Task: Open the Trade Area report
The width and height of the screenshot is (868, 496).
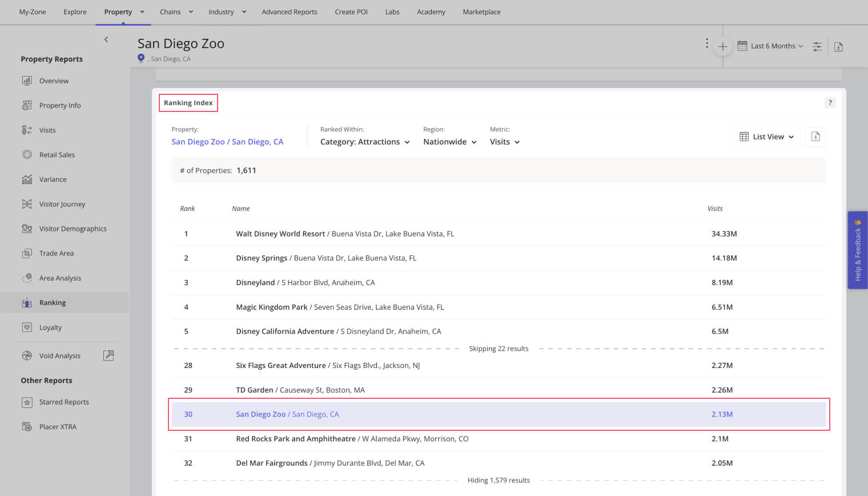Action: [57, 253]
